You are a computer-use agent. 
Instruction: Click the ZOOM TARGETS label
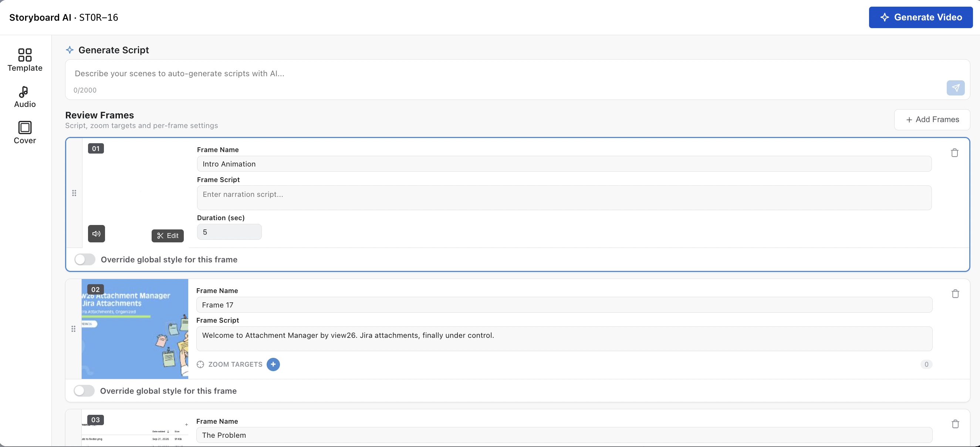pyautogui.click(x=235, y=364)
